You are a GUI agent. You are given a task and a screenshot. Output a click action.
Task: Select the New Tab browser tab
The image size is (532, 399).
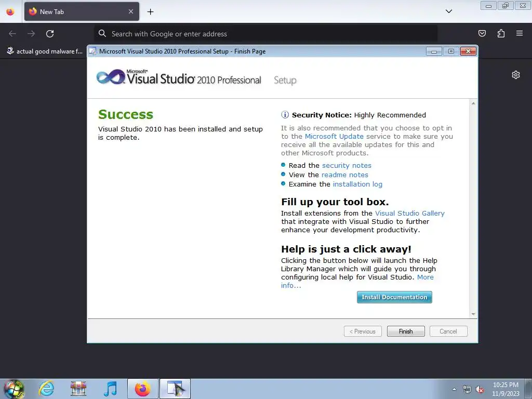click(x=82, y=11)
